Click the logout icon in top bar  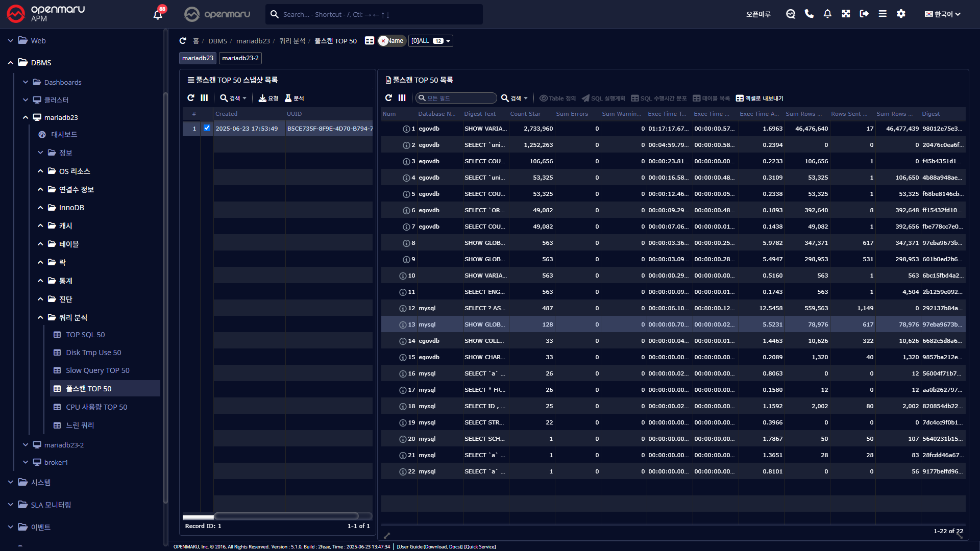[x=864, y=14]
